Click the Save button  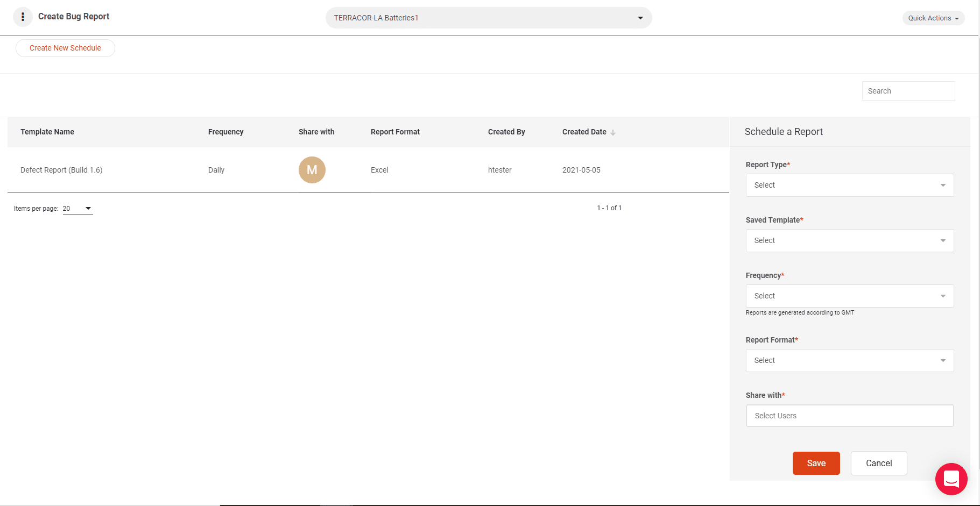[x=816, y=463]
